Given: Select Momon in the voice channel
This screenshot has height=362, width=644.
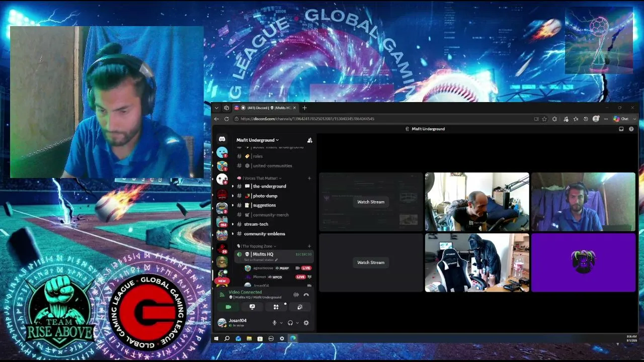Looking at the screenshot, I should click(277, 277).
